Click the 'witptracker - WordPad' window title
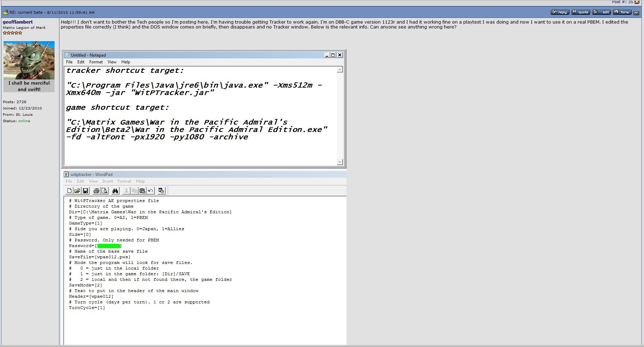Image resolution: width=644 pixels, height=347 pixels. pyautogui.click(x=91, y=175)
